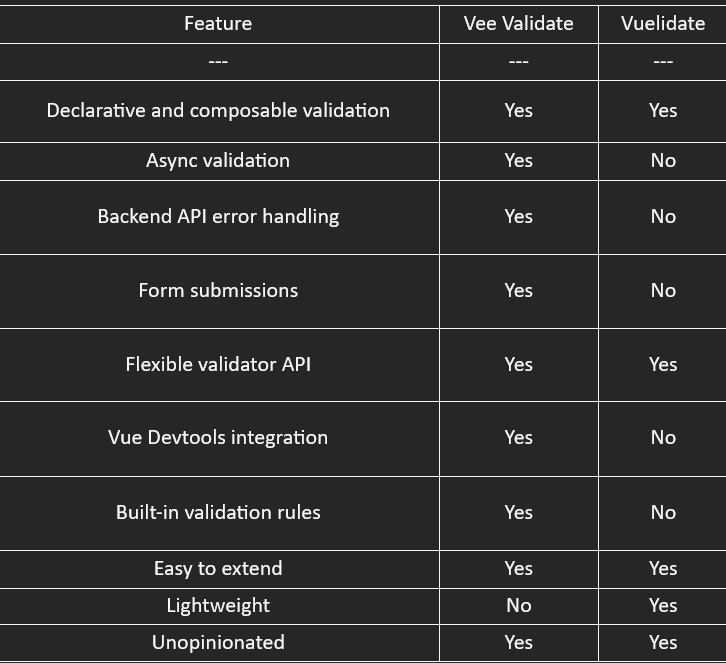Click the "Flexible validator API" cell

218,364
